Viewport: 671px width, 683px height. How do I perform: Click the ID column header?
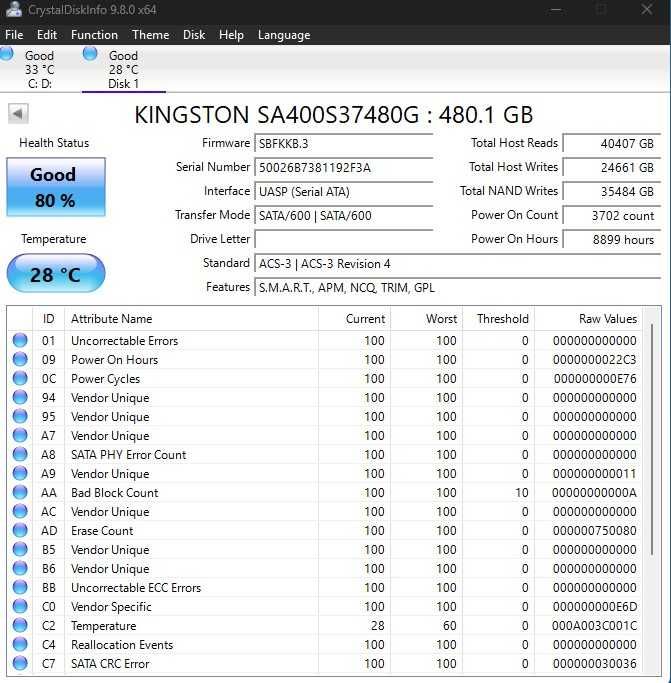48,319
